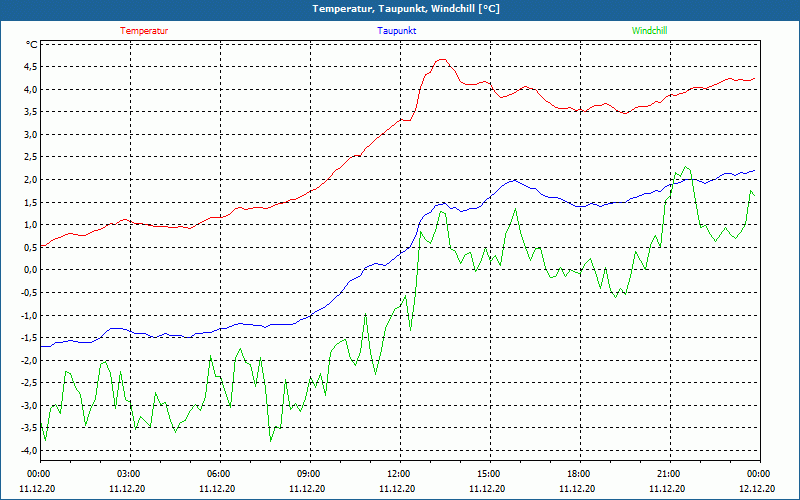Click the green windchill peak after 21:00
Image resolution: width=800 pixels, height=500 pixels.
[x=685, y=167]
